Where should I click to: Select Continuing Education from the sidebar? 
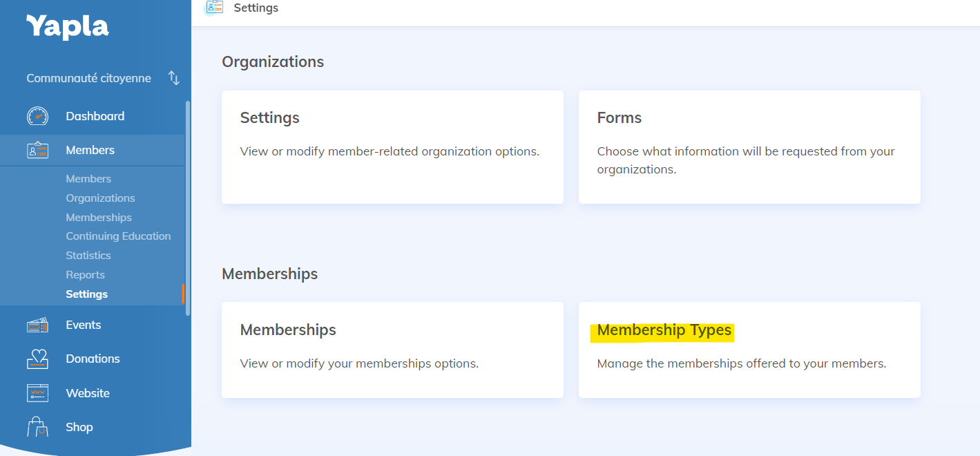point(118,236)
